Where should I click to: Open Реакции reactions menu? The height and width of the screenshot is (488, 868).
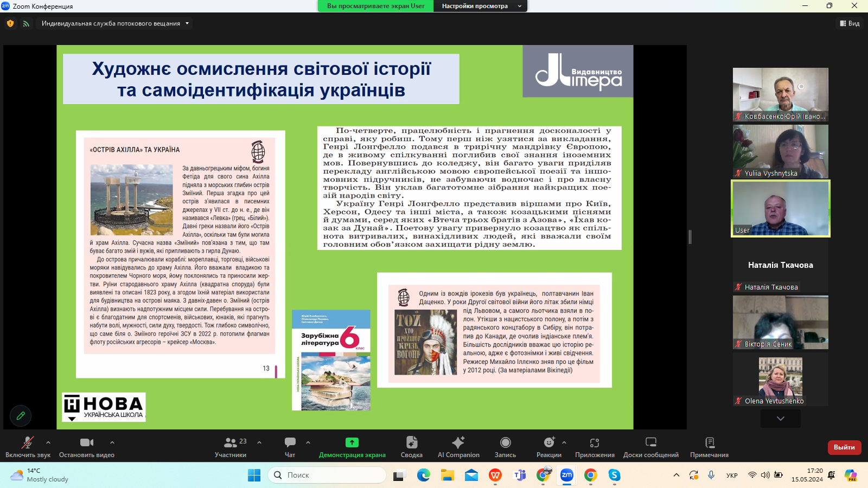click(549, 447)
